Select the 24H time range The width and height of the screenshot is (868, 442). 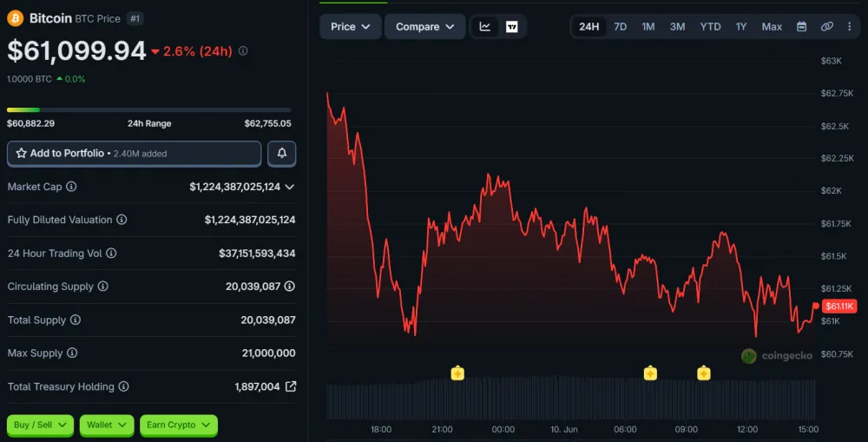pos(589,27)
